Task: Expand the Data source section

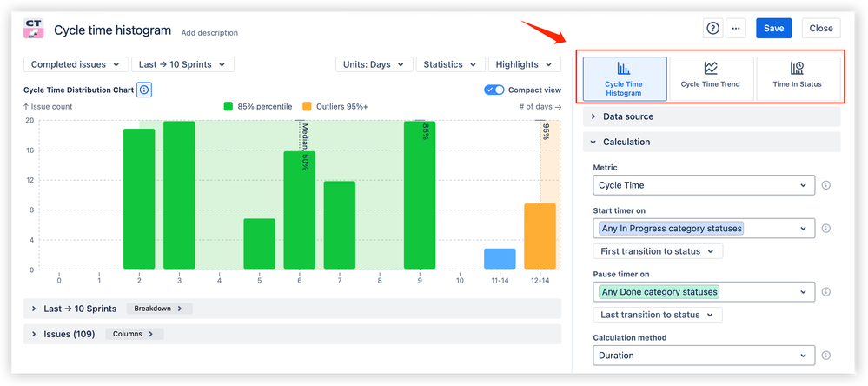Action: 712,116
